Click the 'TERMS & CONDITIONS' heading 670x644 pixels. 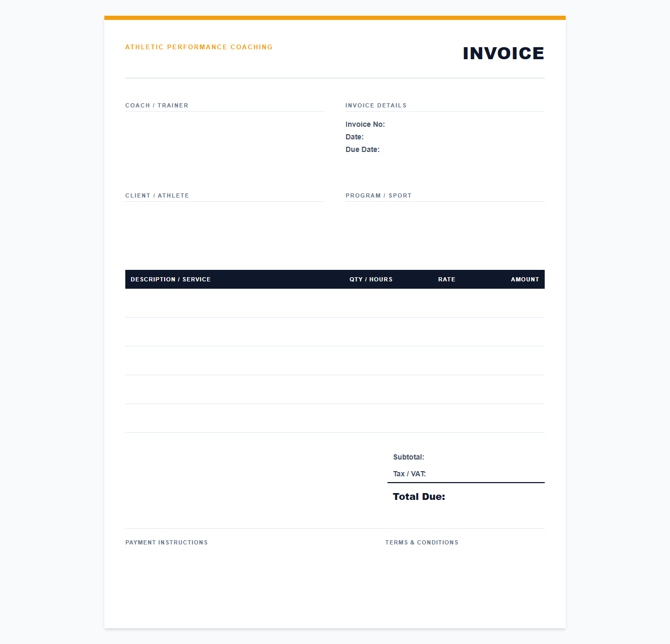(x=422, y=542)
